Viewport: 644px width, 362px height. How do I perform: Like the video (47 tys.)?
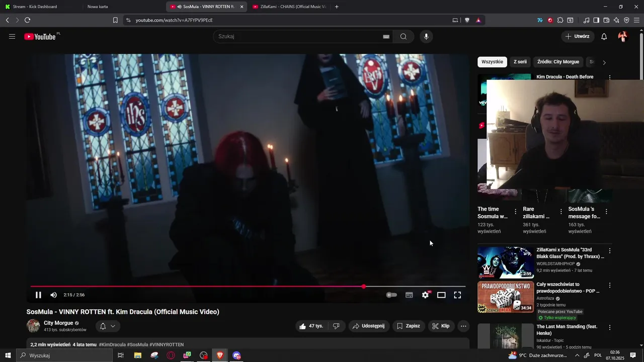(312, 326)
